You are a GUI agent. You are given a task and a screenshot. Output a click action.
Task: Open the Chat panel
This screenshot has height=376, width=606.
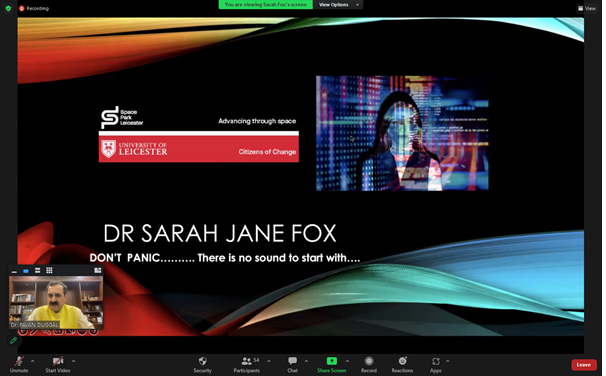click(293, 364)
